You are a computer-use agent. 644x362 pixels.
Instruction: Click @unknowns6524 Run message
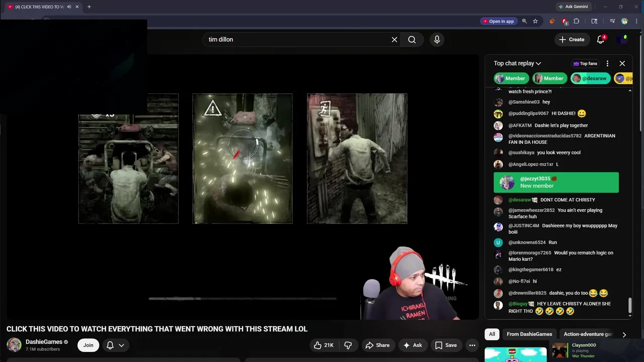point(552,242)
